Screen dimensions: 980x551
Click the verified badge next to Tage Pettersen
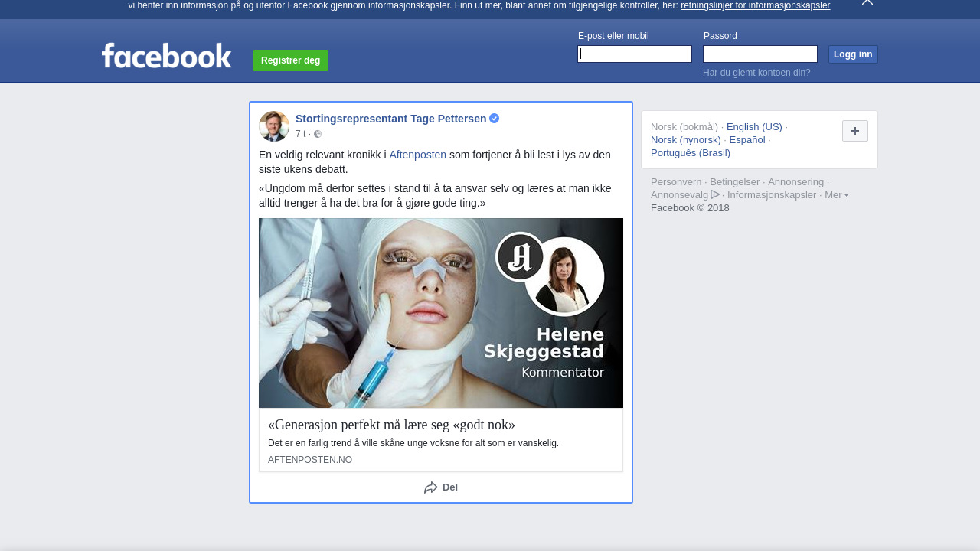point(495,119)
